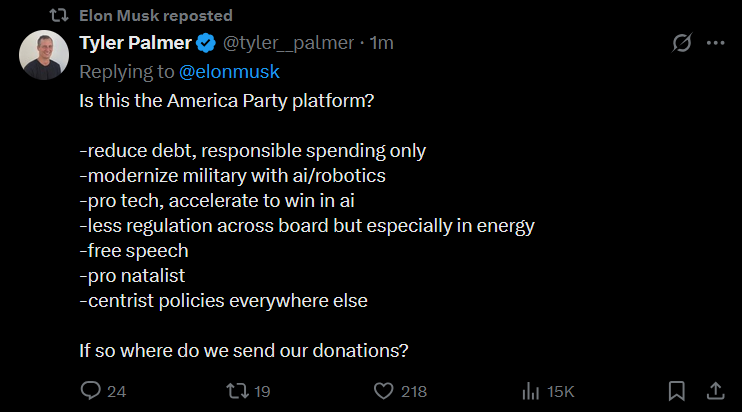The height and width of the screenshot is (412, 742).
Task: Click the like count 218
Action: 414,392
